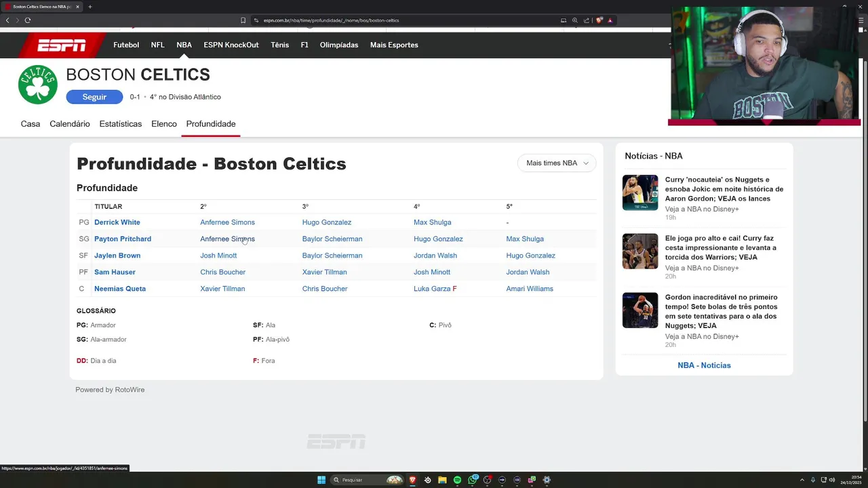Click Max Shulga in the PG row
The image size is (868, 488).
point(432,222)
